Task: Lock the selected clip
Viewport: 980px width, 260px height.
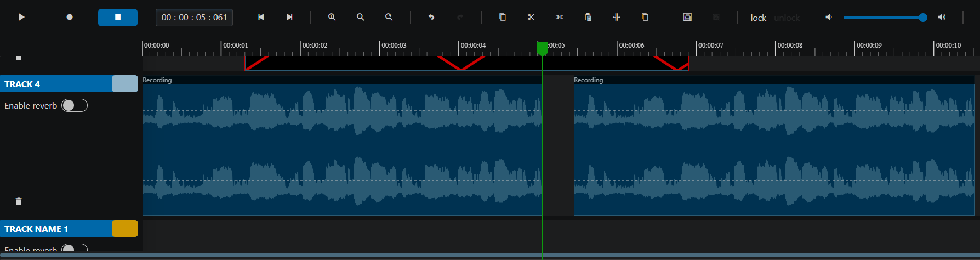Action: point(759,18)
